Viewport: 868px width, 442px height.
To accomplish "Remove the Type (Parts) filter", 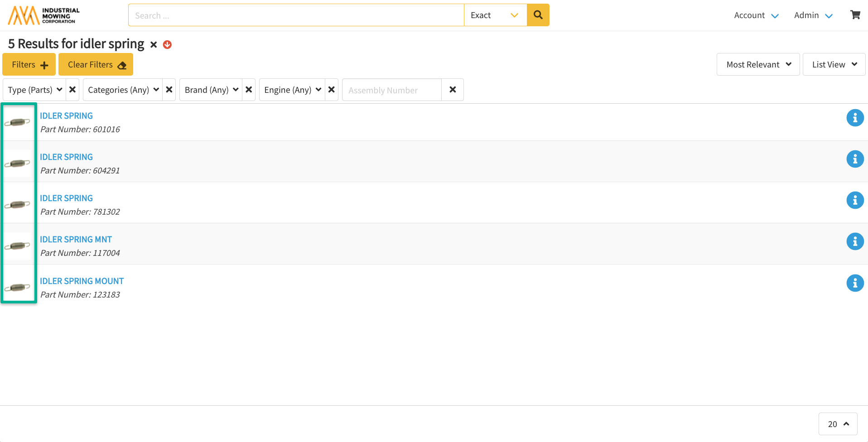I will point(72,90).
